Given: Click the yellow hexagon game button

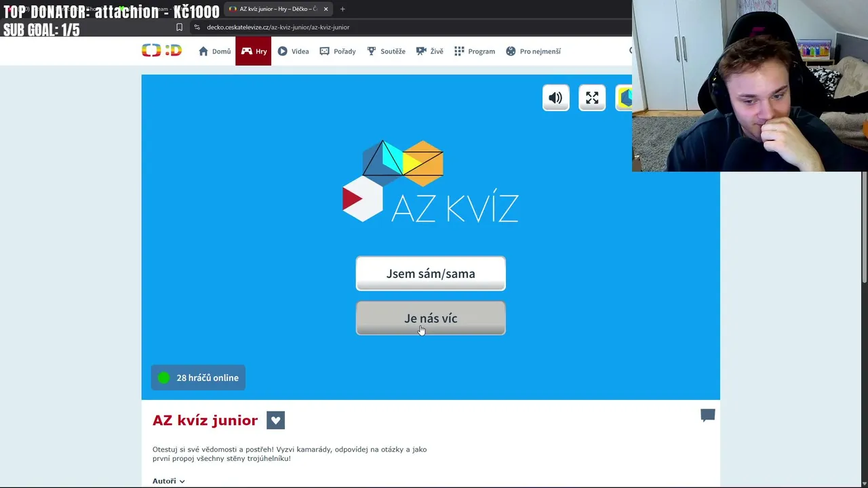Looking at the screenshot, I should [624, 98].
